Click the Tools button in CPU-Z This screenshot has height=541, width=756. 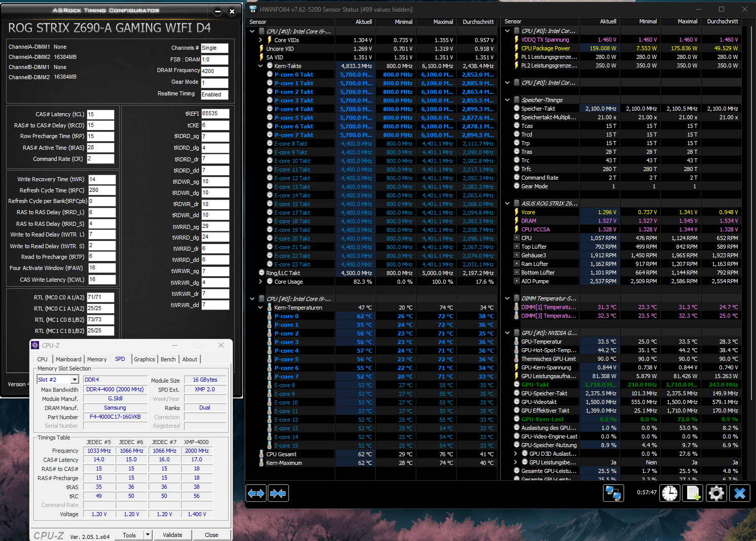(129, 534)
